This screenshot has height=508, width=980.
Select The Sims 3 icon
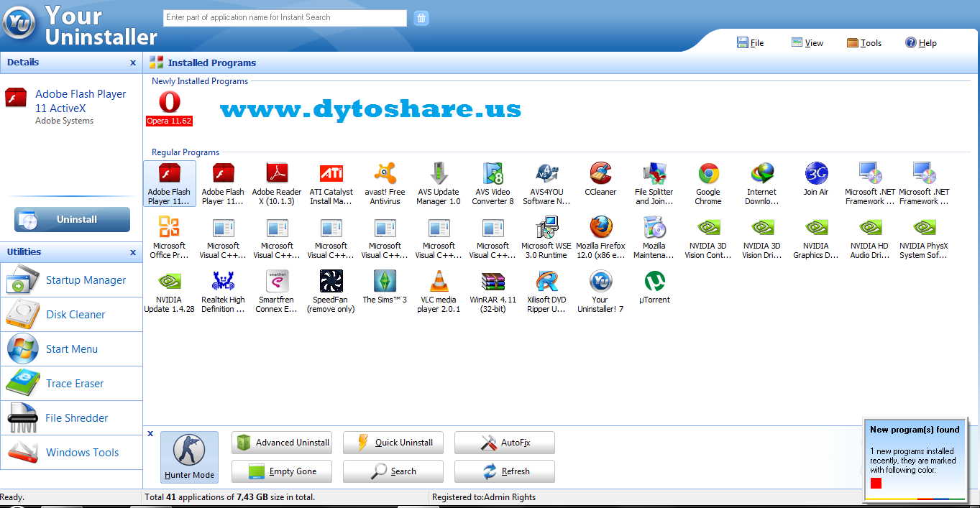click(x=385, y=287)
